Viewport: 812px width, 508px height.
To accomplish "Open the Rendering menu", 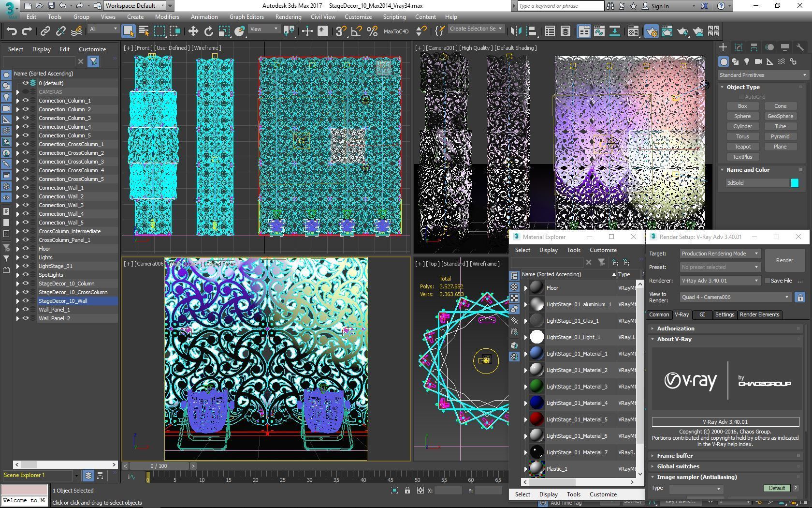I will [x=288, y=17].
